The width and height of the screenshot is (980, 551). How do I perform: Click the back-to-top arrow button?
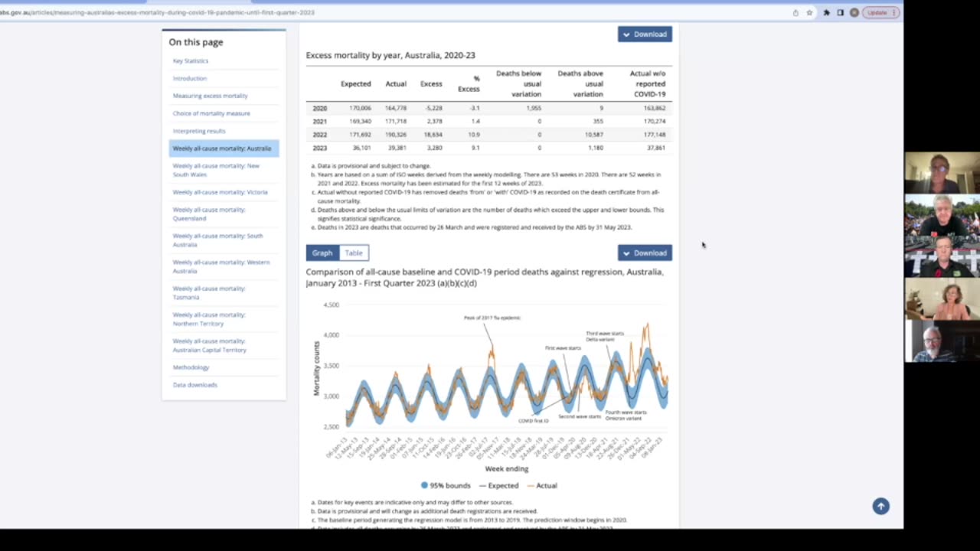point(880,506)
